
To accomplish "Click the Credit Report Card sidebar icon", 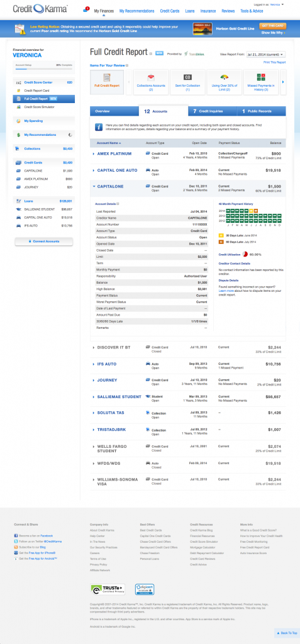I will point(18,91).
